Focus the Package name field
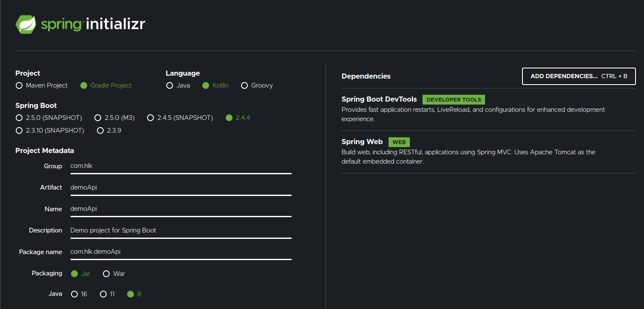Image resolution: width=644 pixels, height=309 pixels. click(181, 252)
